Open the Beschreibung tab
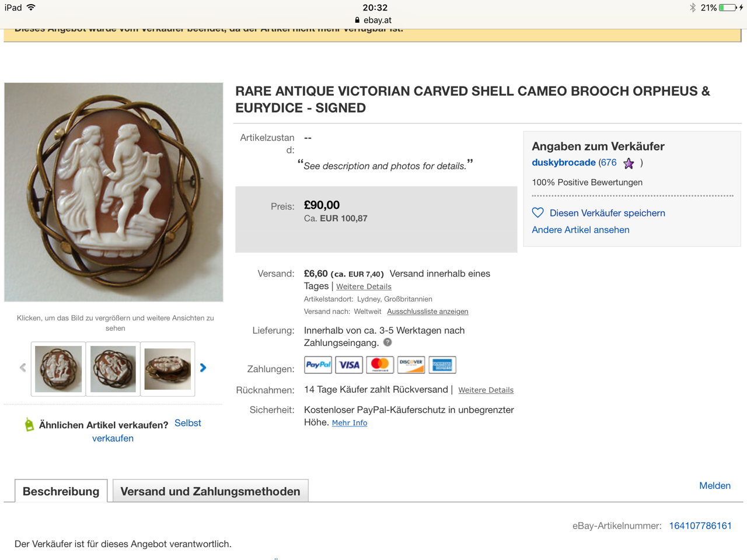This screenshot has height=560, width=747. [61, 491]
